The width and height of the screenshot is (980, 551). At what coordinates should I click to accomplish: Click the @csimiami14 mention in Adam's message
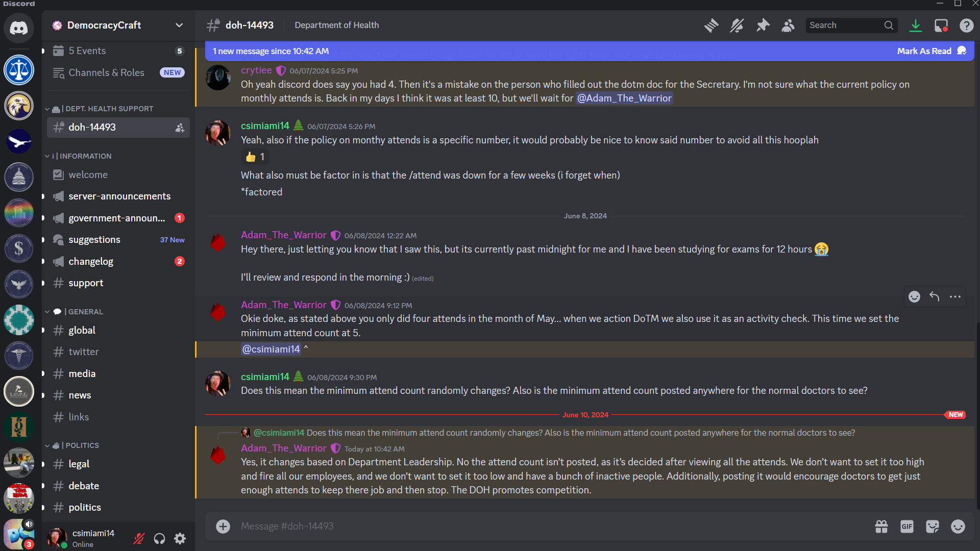coord(271,349)
